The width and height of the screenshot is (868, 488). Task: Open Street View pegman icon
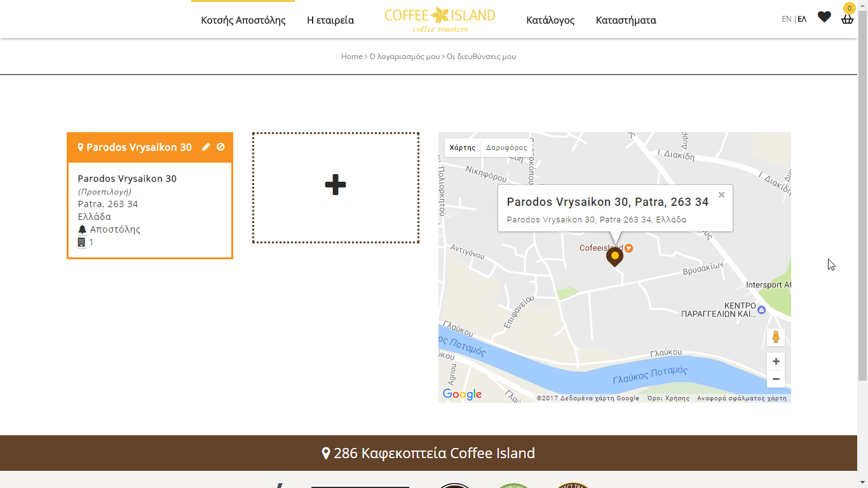(x=776, y=337)
